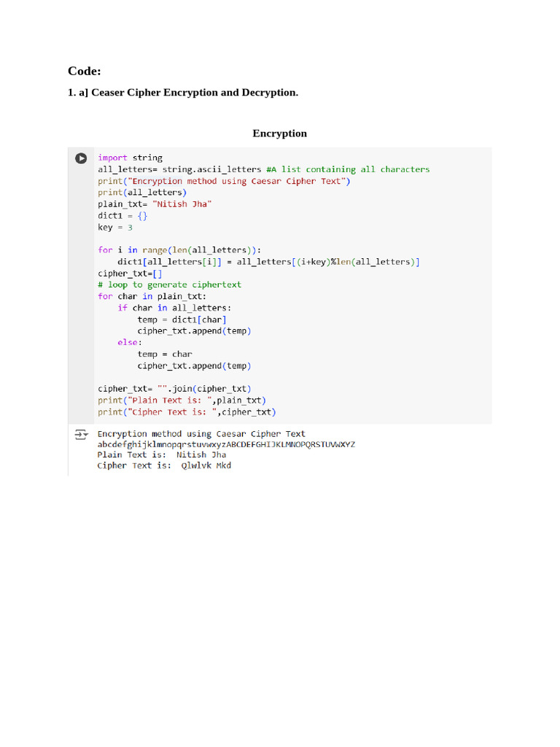
Task: Click the 'for char in plain_txt:' line
Action: click(152, 296)
